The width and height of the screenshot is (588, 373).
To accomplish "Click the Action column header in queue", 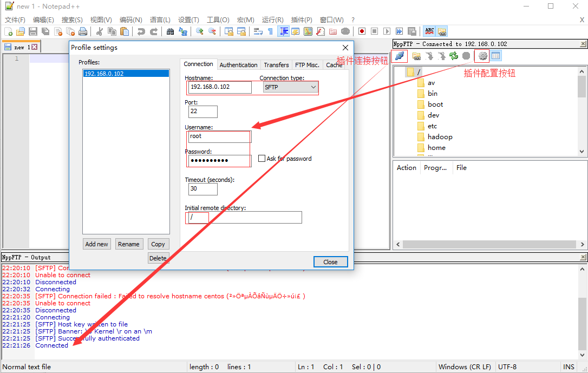I will tap(407, 168).
